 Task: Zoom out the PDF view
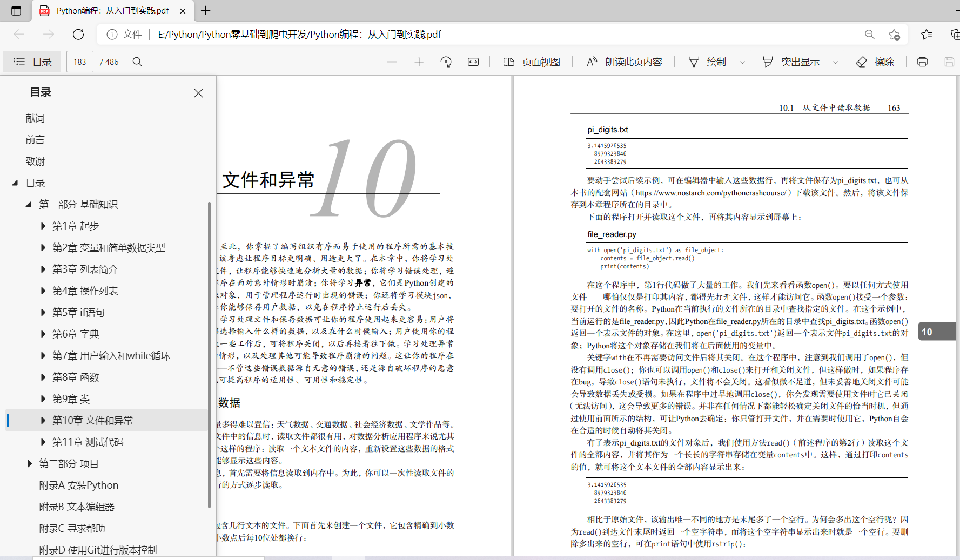(x=392, y=62)
